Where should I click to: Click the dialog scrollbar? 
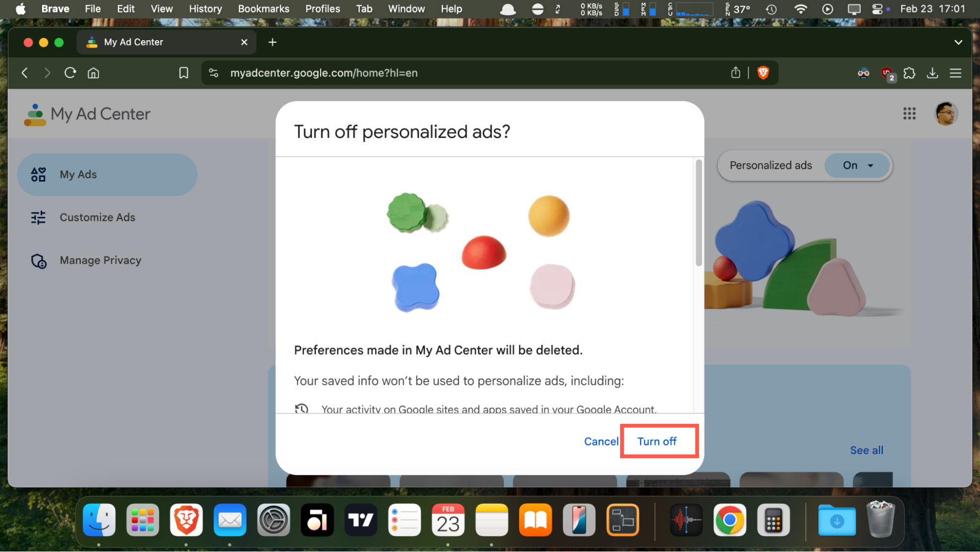coord(699,212)
